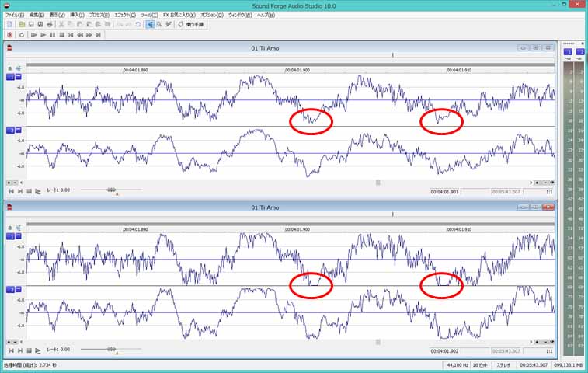The height and width of the screenshot is (373, 588).
Task: Click the rate slider in lower window
Action: coord(111,350)
